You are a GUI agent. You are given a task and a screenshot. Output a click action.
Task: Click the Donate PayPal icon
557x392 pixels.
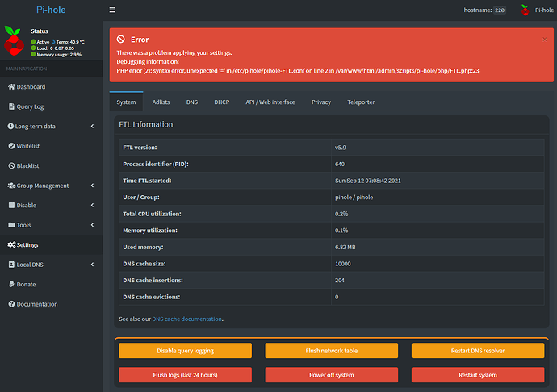(11, 284)
